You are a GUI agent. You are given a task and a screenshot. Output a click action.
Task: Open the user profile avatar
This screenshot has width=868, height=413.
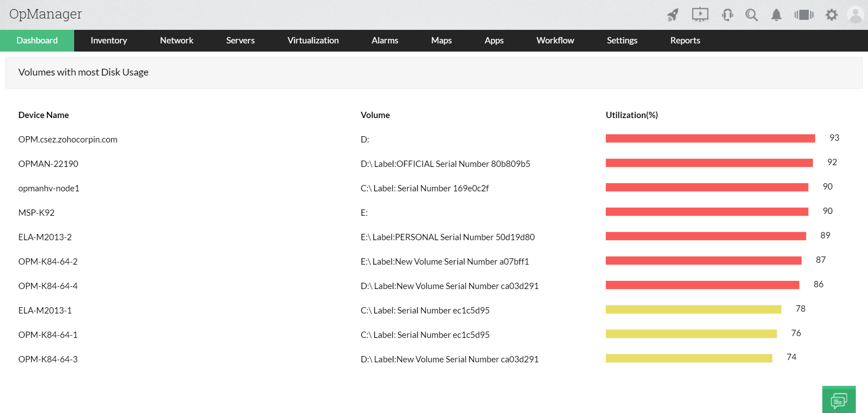(x=855, y=14)
